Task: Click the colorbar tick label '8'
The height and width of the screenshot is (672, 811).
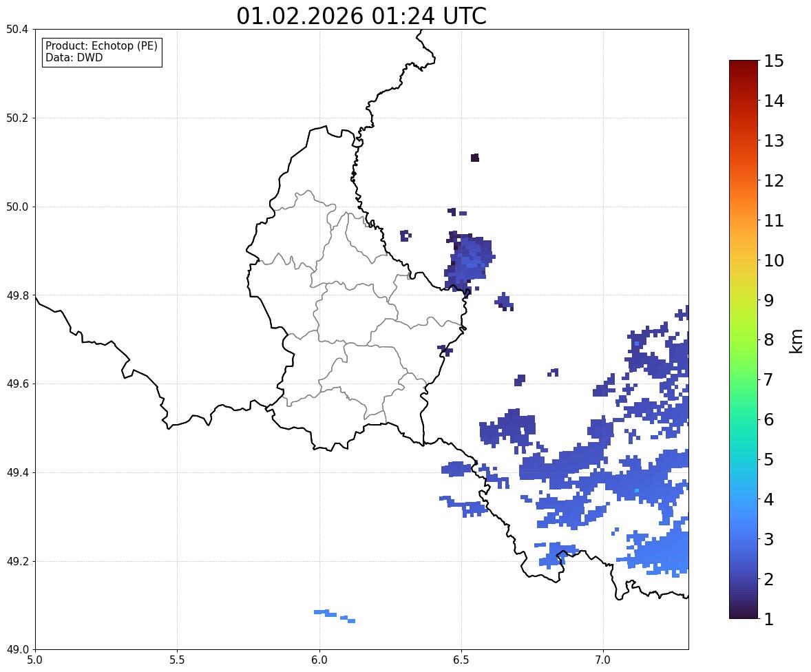Action: coord(769,340)
